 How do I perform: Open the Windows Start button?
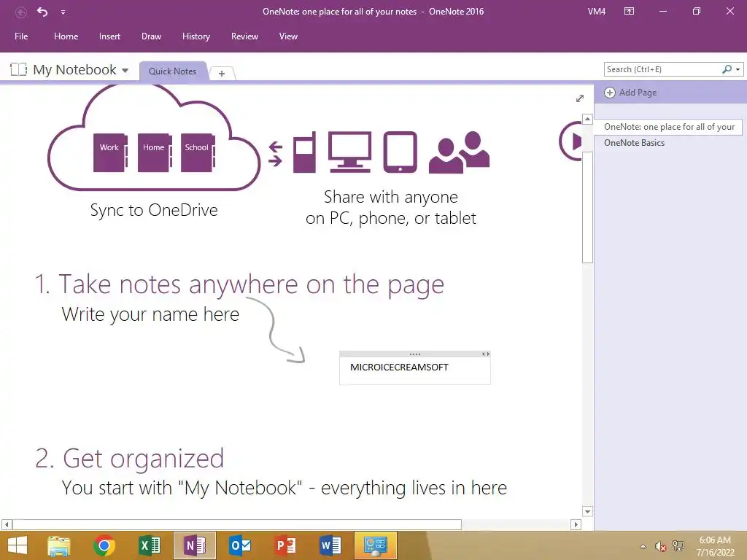coord(18,545)
